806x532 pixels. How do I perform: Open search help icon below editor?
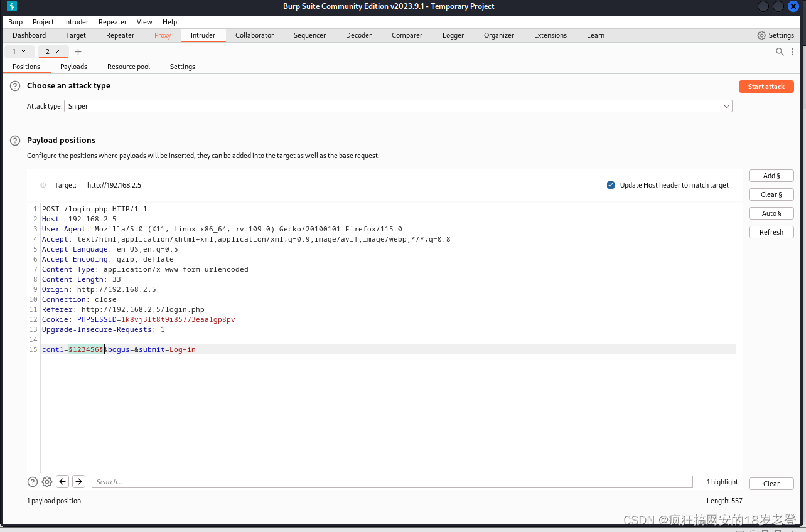[33, 482]
